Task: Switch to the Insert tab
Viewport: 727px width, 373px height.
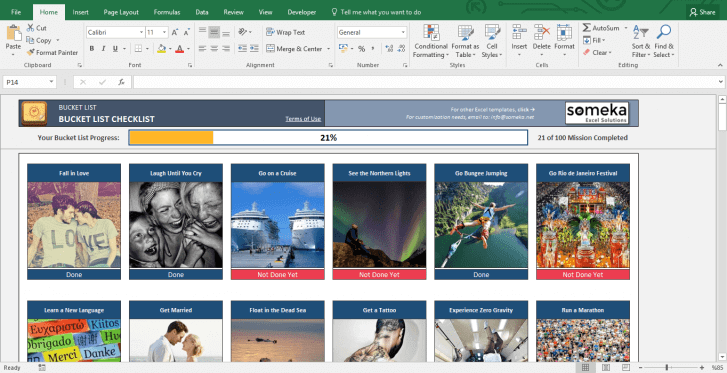Action: [80, 12]
